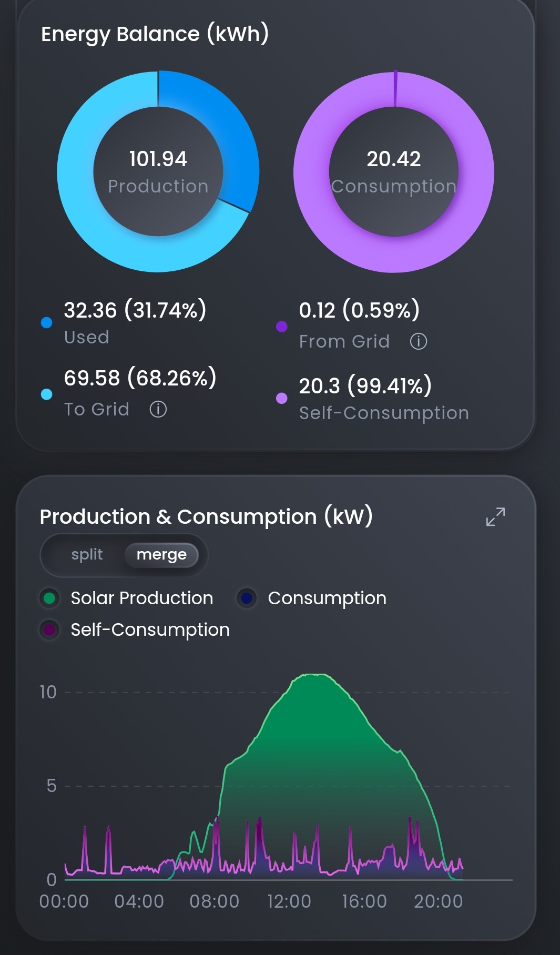Click the dark purple From Grid dot
The image size is (560, 955).
(282, 327)
